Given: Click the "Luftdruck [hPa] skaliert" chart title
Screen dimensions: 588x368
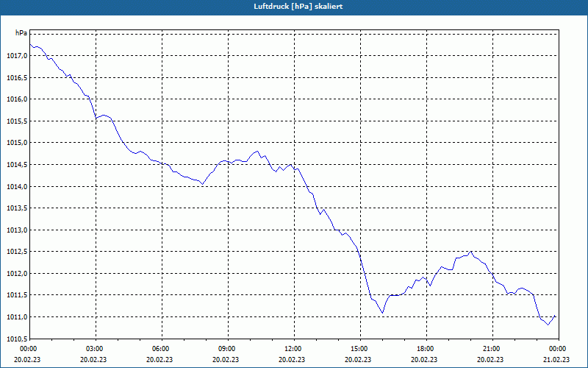Looking at the screenshot, I should 298,7.
